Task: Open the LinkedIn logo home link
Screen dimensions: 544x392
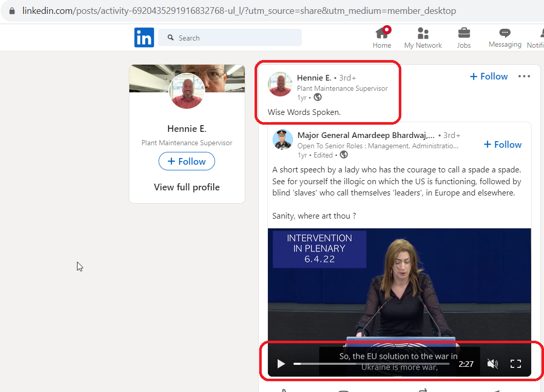Action: pyautogui.click(x=144, y=37)
